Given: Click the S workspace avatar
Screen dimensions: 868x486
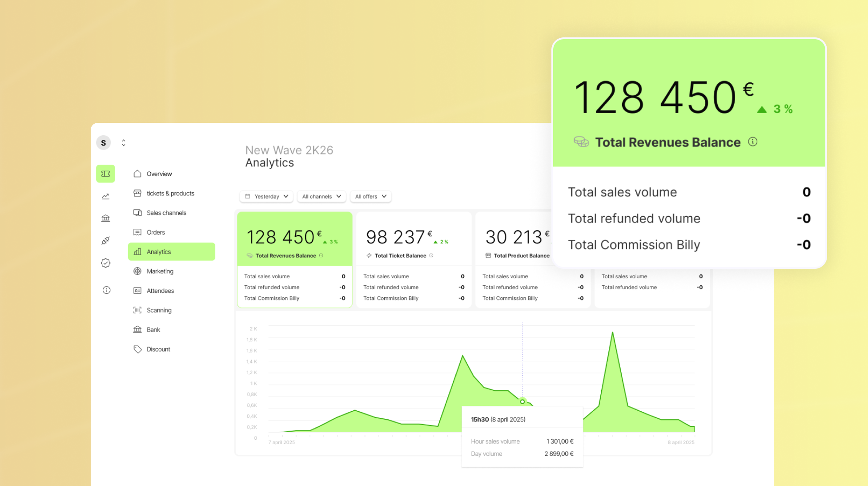Looking at the screenshot, I should click(104, 142).
